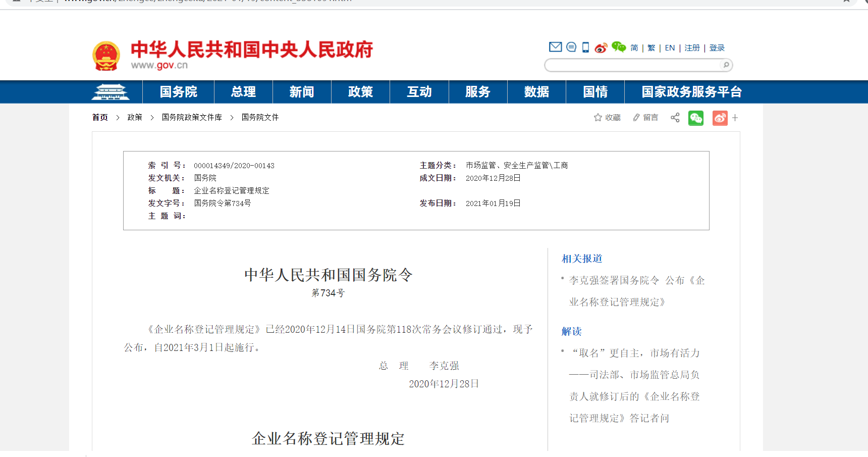Click the index number 000014349/2020-00143

[234, 166]
